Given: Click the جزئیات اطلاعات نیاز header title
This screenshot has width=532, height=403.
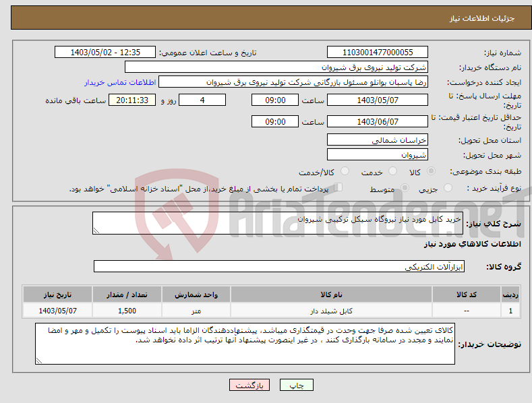Looking at the screenshot, I should pyautogui.click(x=482, y=18).
